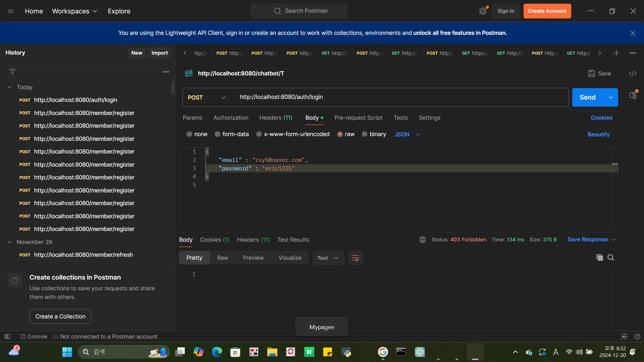Click the network globe icon near Status
644x362 pixels.
(x=423, y=240)
